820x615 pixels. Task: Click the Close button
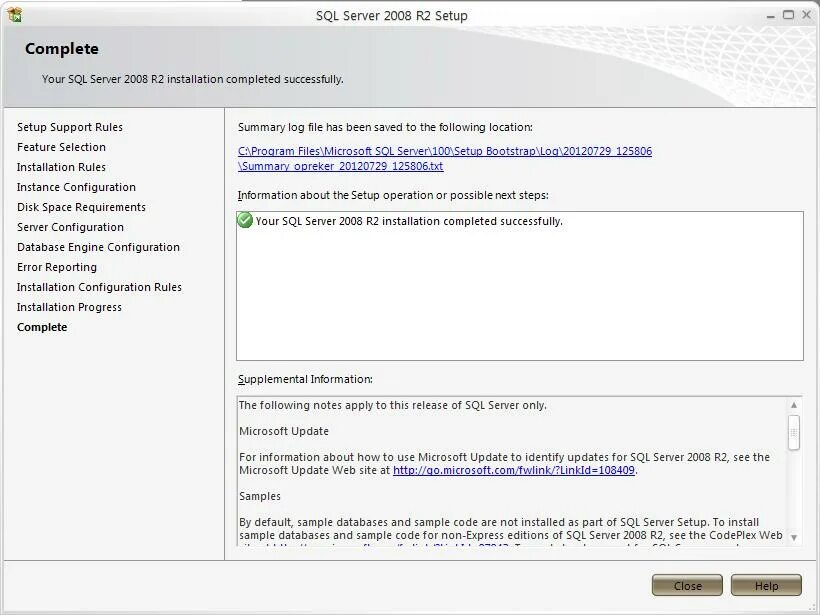687,585
